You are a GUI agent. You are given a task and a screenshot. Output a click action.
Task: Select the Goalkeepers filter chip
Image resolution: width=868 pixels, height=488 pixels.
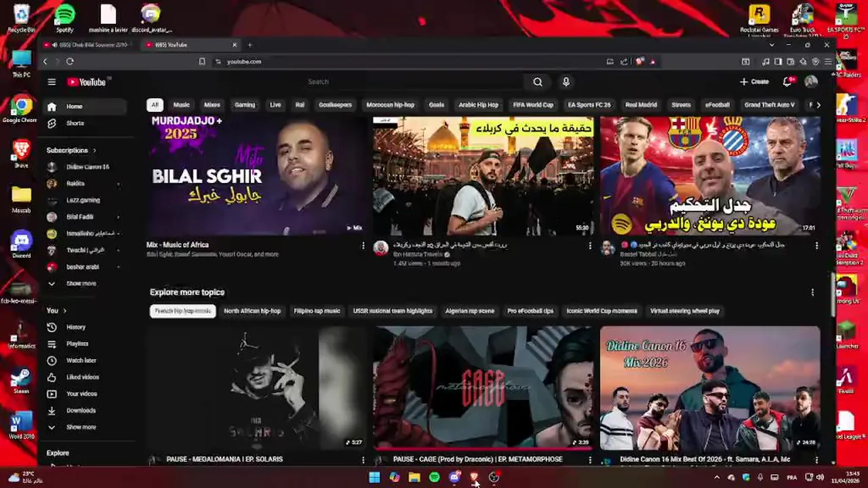pos(335,105)
